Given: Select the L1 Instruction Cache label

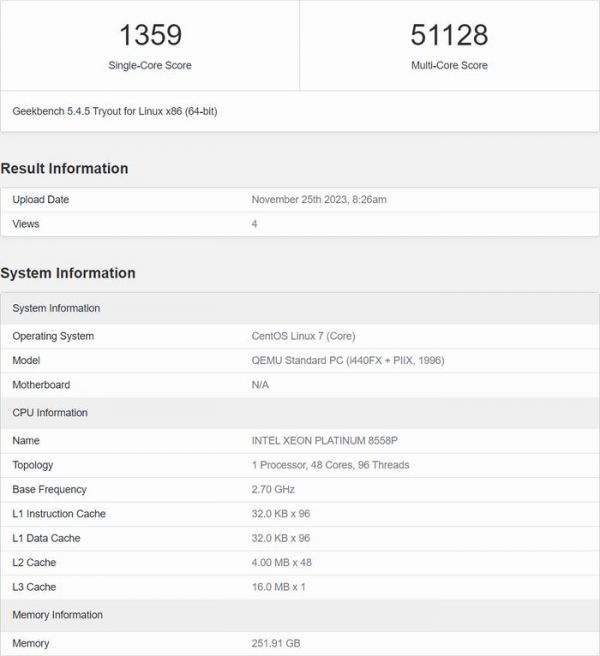Looking at the screenshot, I should 59,514.
